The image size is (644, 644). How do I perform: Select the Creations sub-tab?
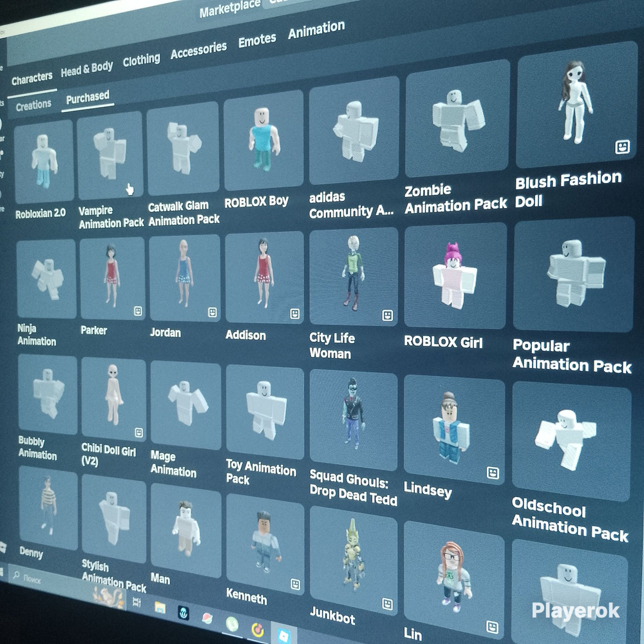(x=33, y=106)
